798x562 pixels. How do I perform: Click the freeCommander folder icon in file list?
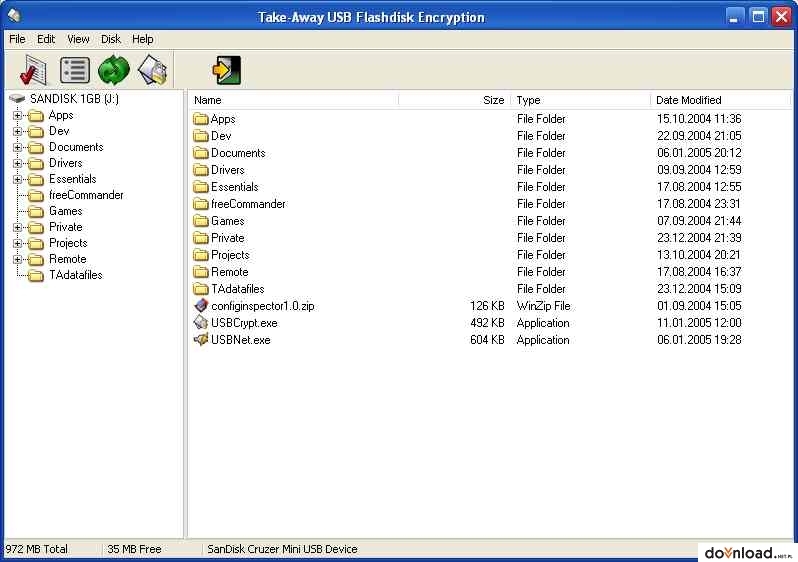coord(201,204)
